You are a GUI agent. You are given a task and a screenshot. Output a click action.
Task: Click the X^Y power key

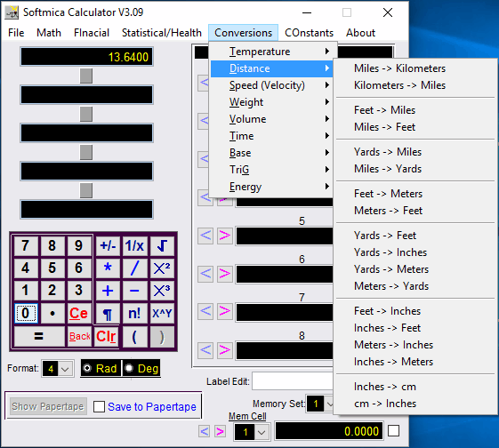tap(162, 314)
